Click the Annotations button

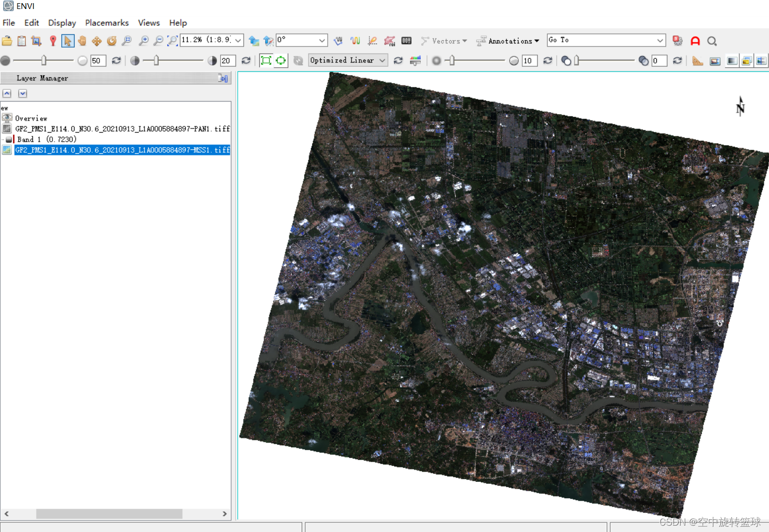tap(508, 41)
